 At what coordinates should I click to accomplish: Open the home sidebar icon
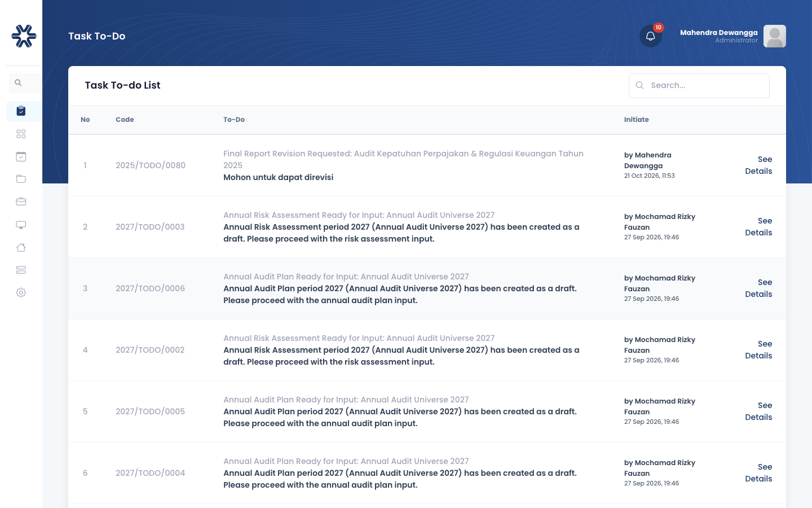coord(21,247)
